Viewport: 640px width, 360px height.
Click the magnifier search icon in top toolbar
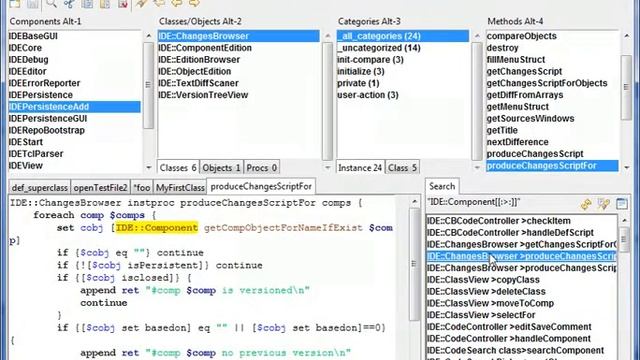(51, 3)
